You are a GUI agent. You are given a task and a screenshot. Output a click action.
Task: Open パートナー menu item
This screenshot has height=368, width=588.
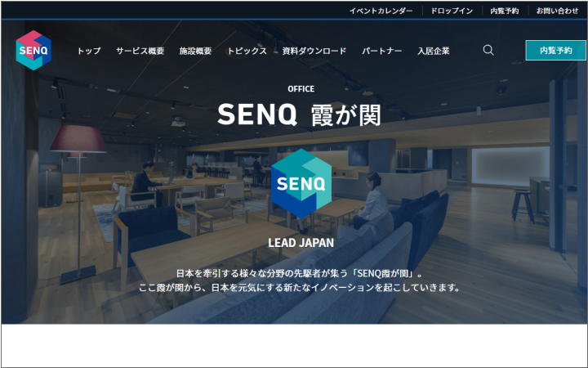[x=381, y=51]
